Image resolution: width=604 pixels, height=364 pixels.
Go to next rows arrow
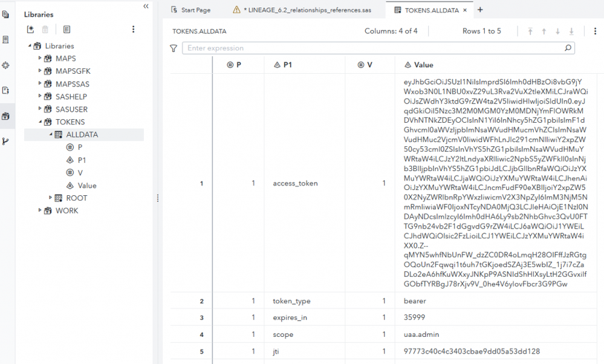click(557, 31)
